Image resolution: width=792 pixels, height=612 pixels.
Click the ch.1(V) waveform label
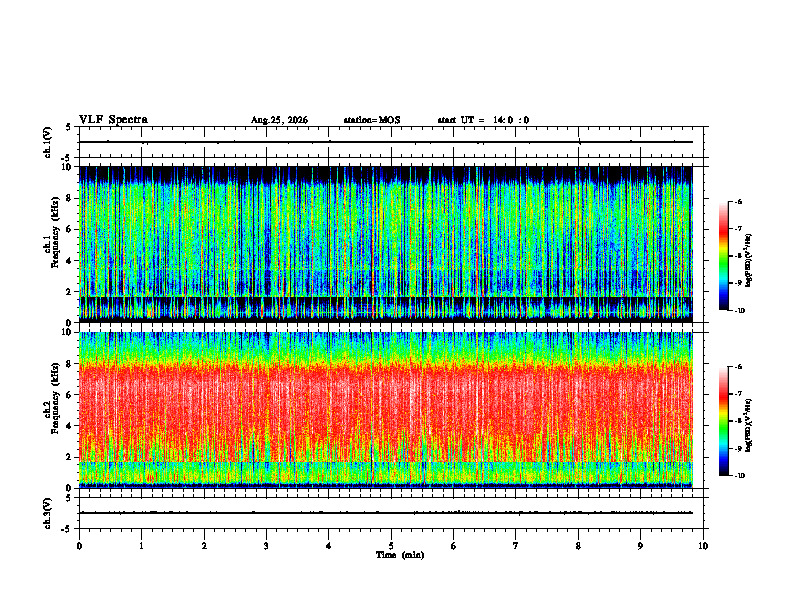(48, 142)
